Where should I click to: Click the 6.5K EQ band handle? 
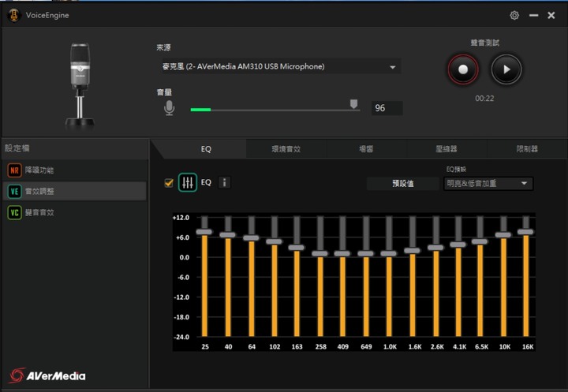(480, 241)
